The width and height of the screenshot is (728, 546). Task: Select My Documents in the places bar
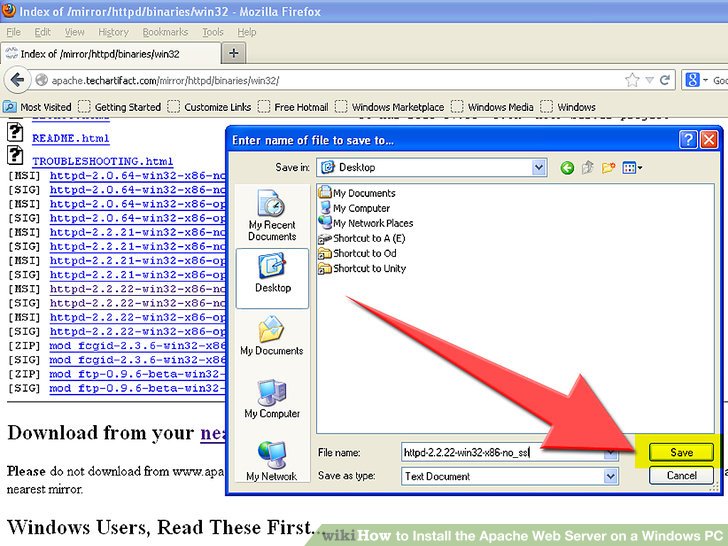[x=272, y=335]
